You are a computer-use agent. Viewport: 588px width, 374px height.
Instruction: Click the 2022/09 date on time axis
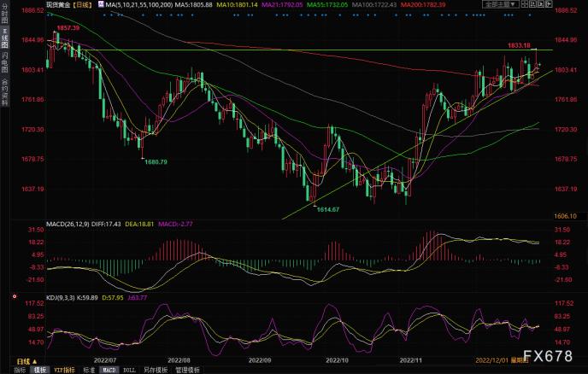(x=260, y=360)
